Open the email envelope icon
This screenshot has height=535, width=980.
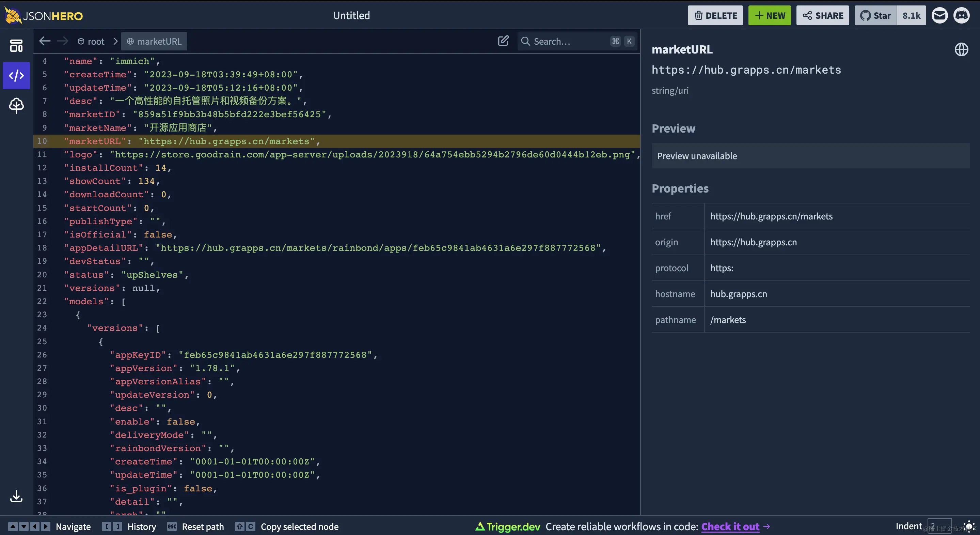pos(939,16)
